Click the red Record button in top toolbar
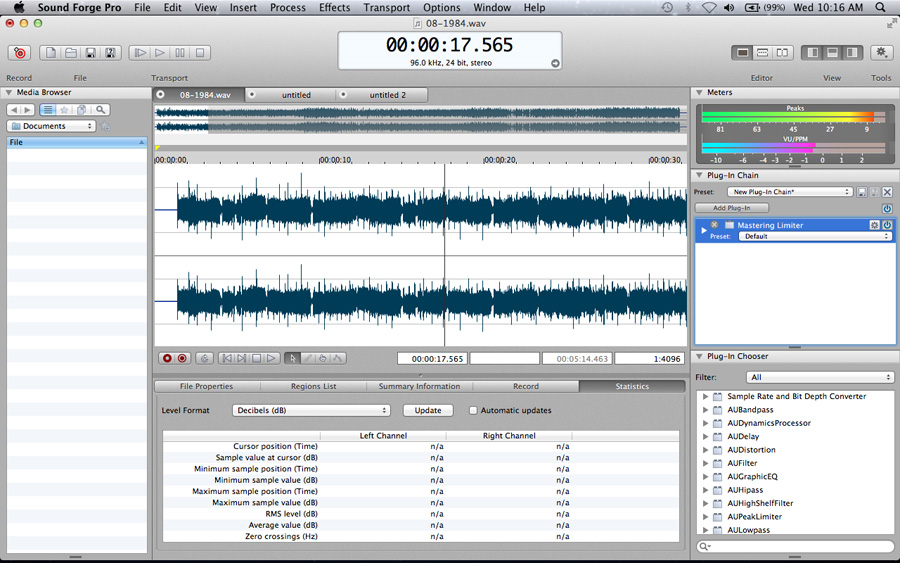 [x=19, y=53]
